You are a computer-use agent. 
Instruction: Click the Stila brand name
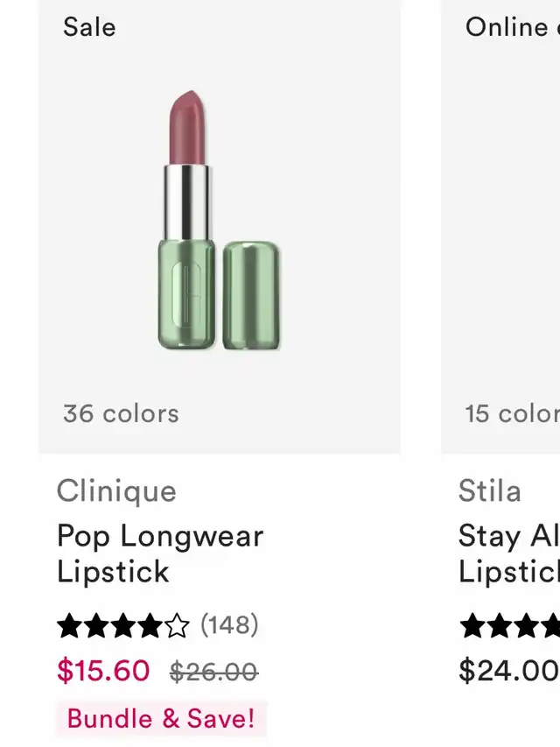(490, 491)
